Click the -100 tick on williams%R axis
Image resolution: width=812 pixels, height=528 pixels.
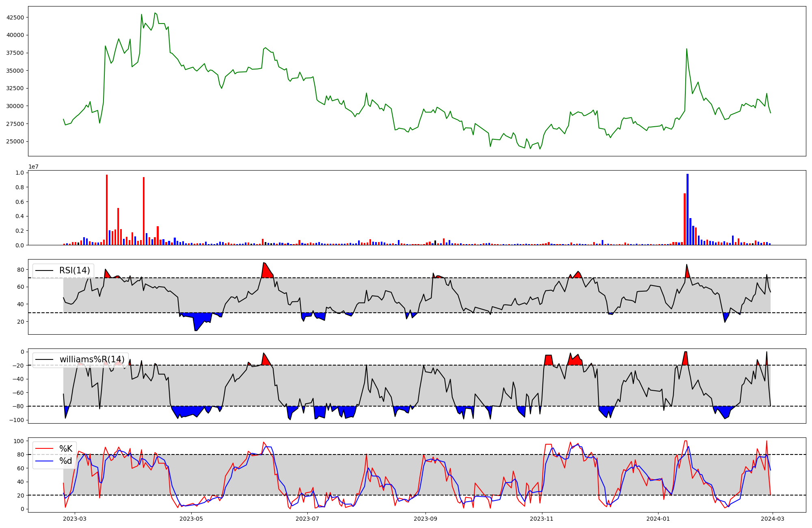tap(17, 420)
